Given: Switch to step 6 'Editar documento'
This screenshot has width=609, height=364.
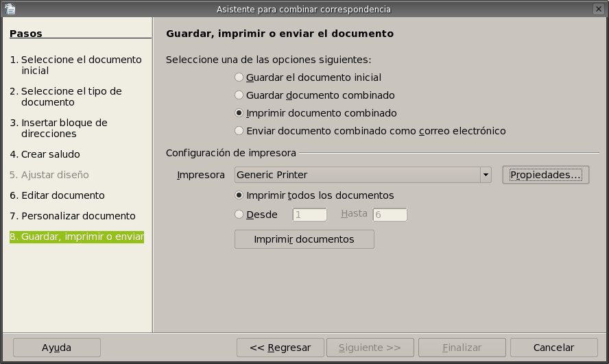Looking at the screenshot, I should [57, 195].
